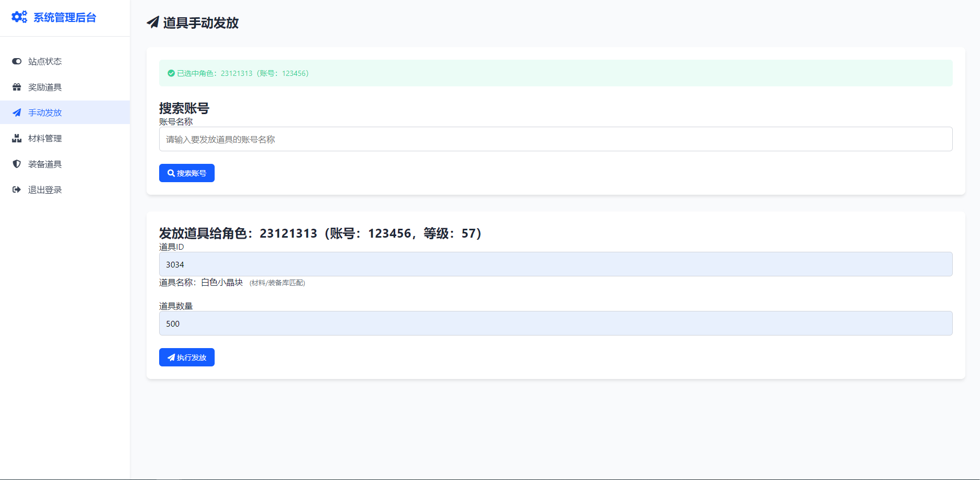This screenshot has width=980, height=480.
Task: Click the cubes icon beside 材料管理
Action: (17, 138)
